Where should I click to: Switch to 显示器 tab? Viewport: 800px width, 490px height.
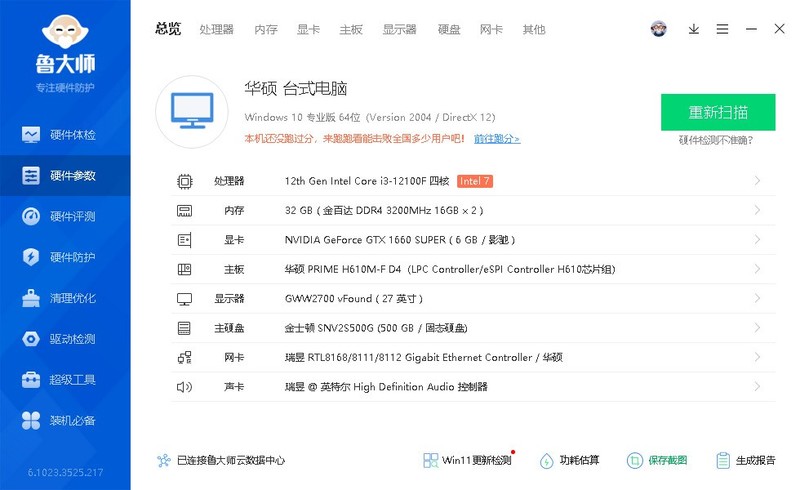399,30
